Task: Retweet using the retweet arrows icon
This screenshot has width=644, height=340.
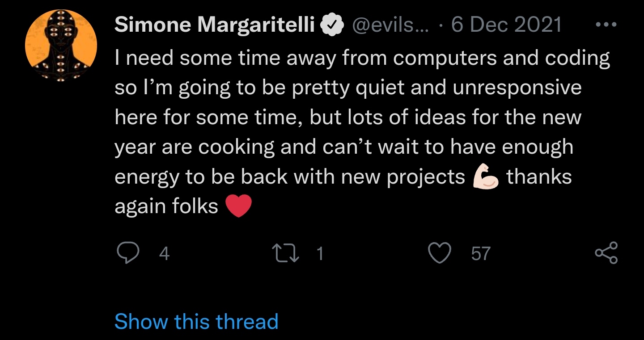Action: pos(286,253)
